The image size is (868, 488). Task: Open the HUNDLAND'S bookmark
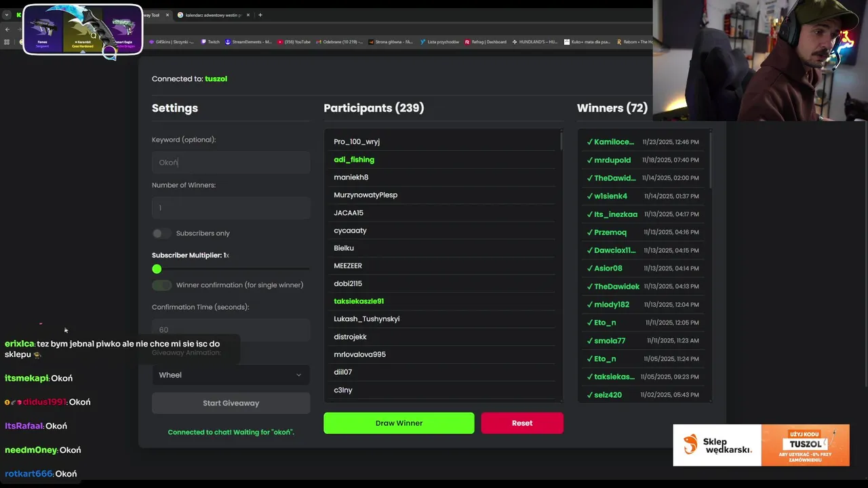[535, 42]
